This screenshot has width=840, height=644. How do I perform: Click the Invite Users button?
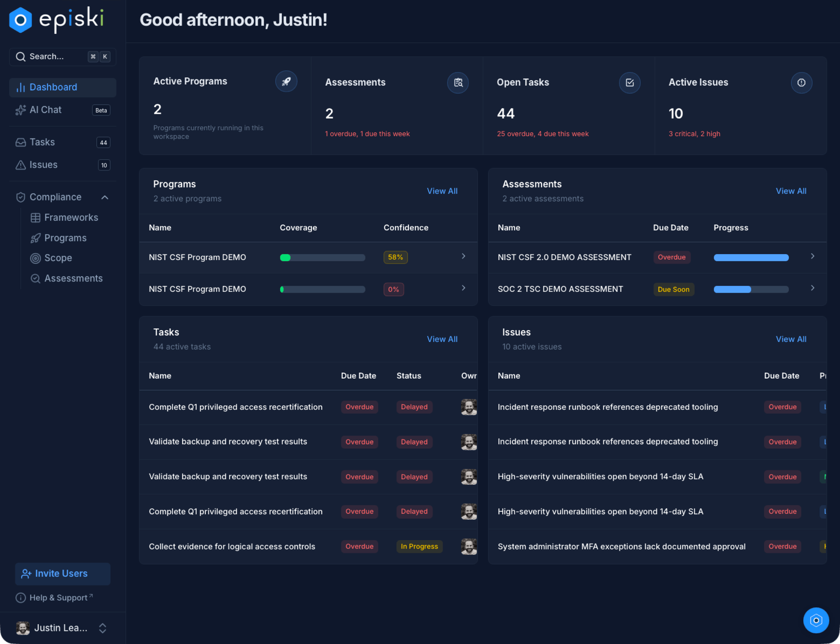click(x=62, y=573)
